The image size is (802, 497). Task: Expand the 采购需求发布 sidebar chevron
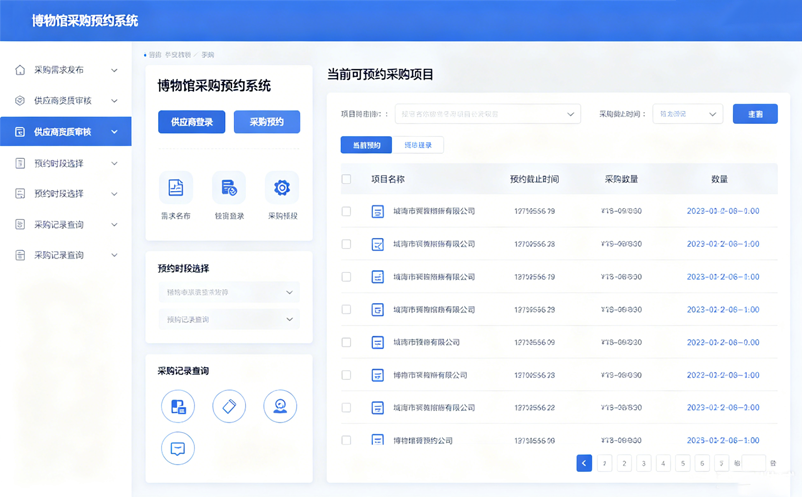(x=115, y=70)
